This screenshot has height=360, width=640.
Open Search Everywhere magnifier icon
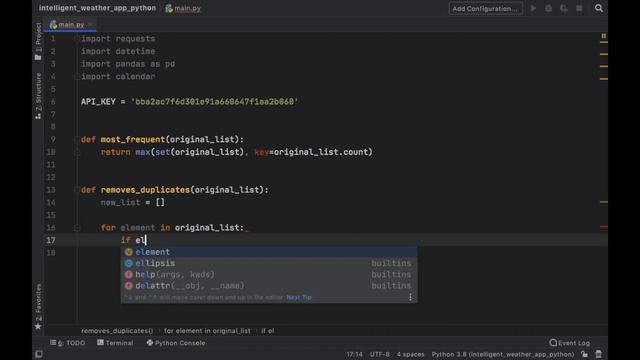point(599,8)
